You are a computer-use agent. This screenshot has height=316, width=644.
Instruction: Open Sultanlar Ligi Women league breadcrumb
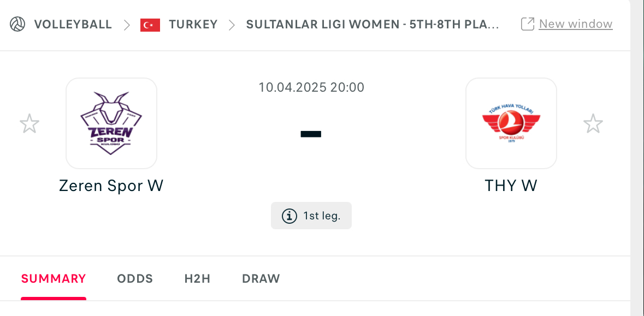tap(373, 24)
